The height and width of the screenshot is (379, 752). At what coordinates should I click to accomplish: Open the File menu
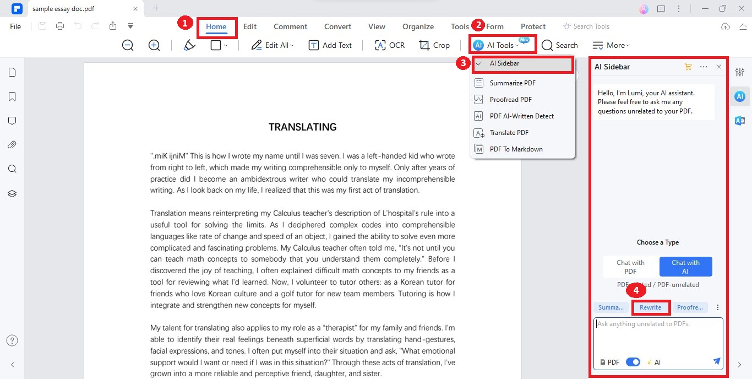coord(15,26)
